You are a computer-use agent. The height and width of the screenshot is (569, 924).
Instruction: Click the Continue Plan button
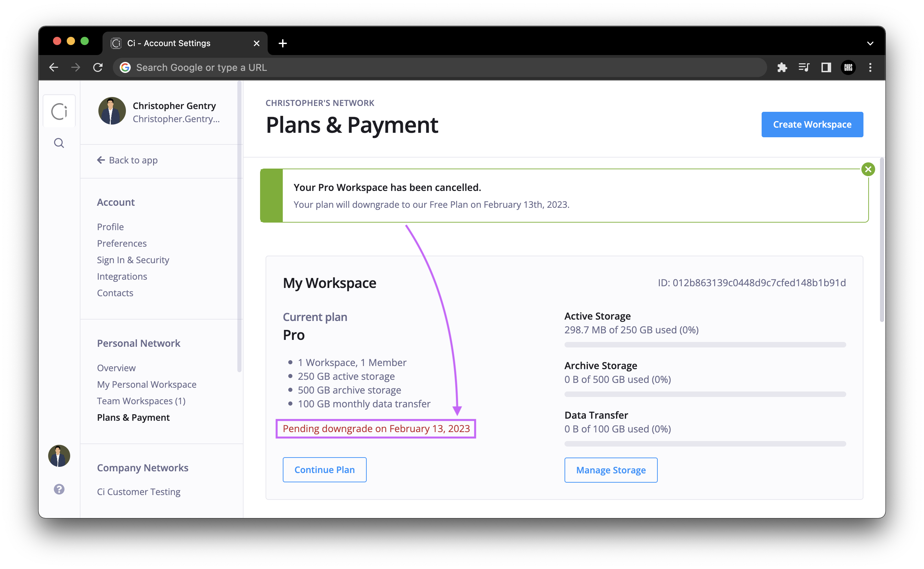point(324,469)
